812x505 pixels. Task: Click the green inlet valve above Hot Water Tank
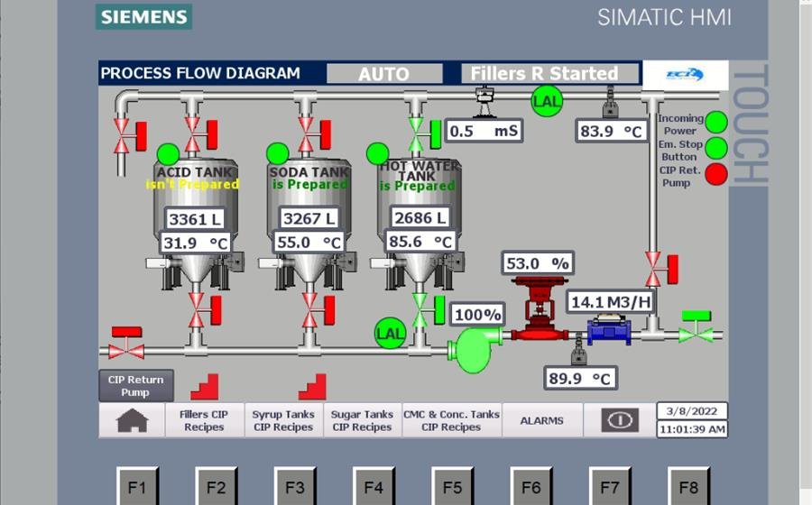coord(424,134)
